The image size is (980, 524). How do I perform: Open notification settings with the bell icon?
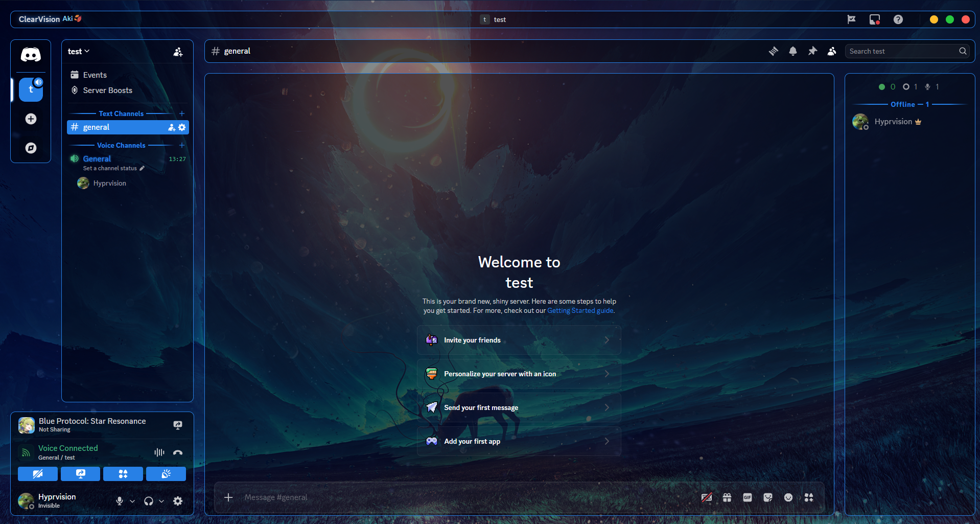pos(792,51)
